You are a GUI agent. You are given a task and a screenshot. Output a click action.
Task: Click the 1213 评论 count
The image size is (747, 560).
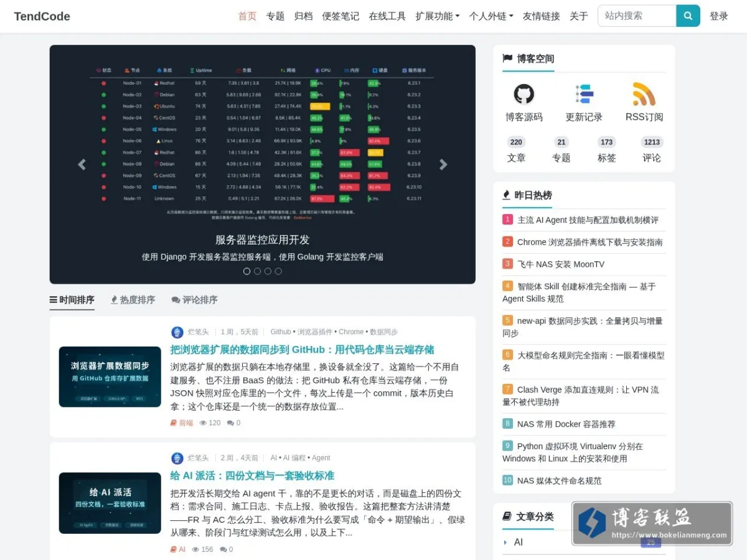(652, 151)
